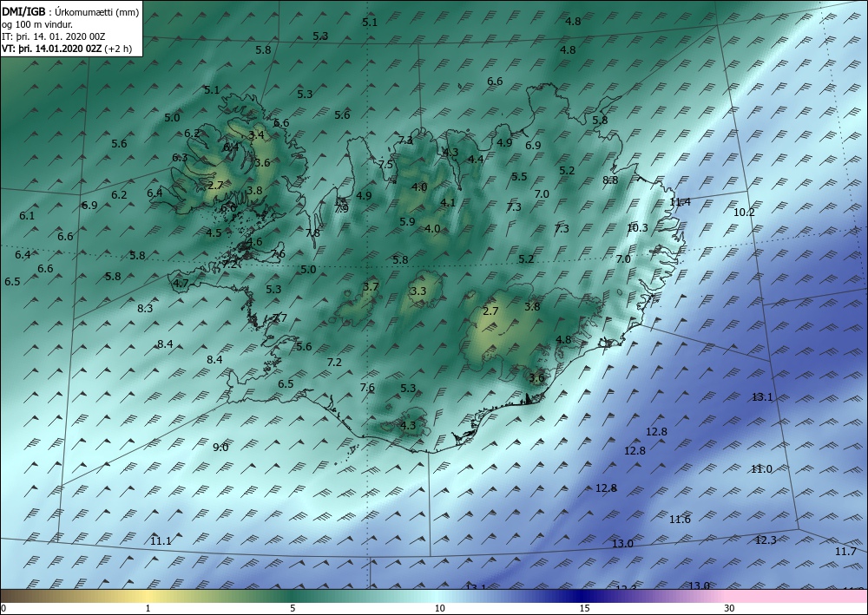The image size is (868, 615).
Task: Click the 'DMI/IGB : Úrkomumætti (mm)' title text
Action: 70,11
